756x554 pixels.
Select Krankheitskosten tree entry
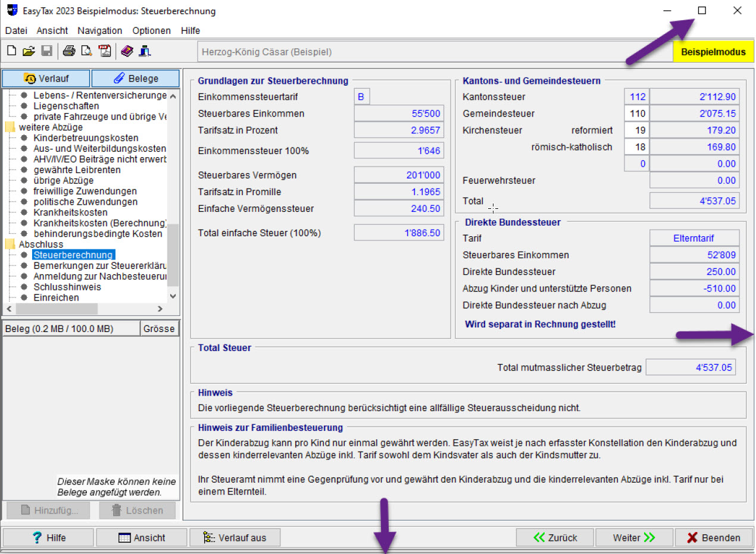pyautogui.click(x=70, y=212)
